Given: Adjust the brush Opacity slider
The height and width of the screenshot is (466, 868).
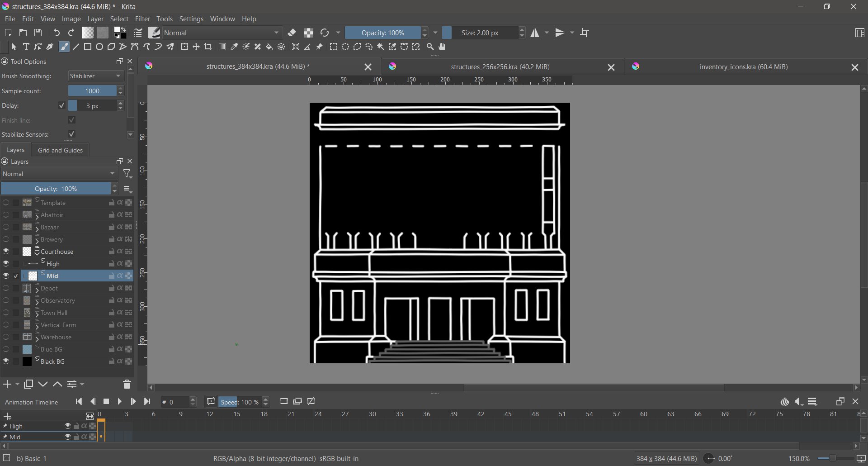Looking at the screenshot, I should 382,33.
